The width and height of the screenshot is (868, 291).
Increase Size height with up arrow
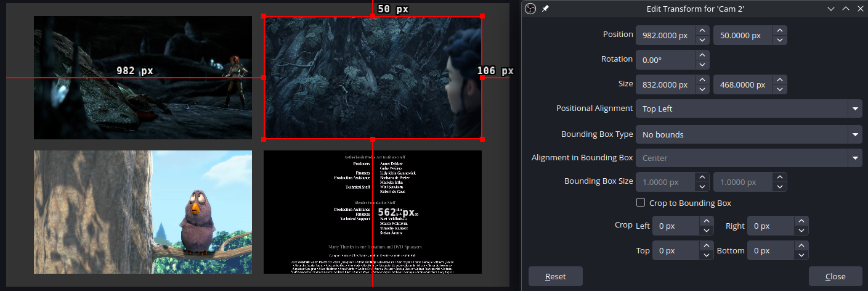point(780,80)
